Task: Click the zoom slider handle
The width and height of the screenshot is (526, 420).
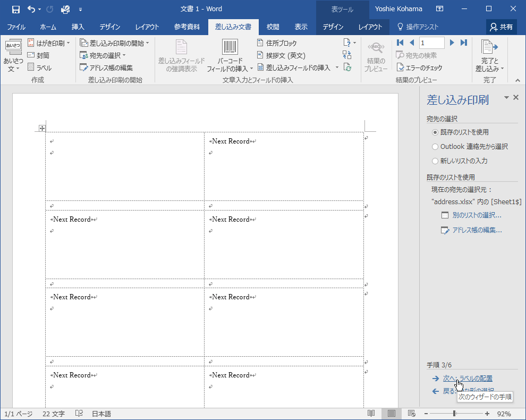Action: click(x=454, y=413)
